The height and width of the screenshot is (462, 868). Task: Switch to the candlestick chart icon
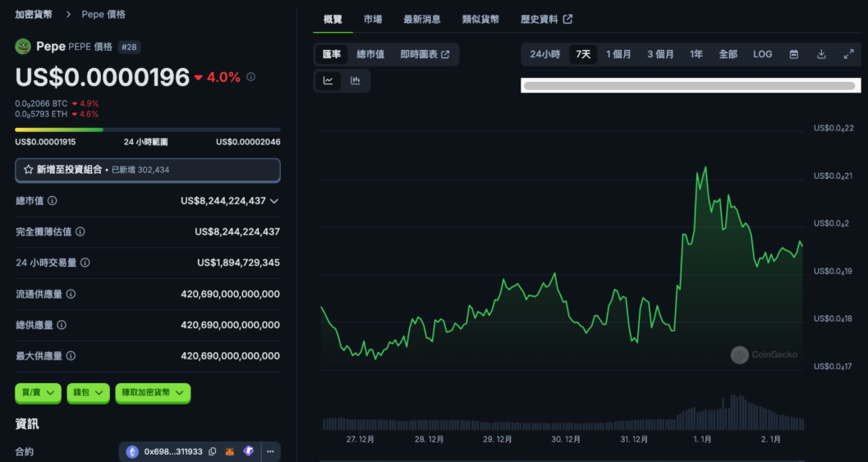pos(356,80)
